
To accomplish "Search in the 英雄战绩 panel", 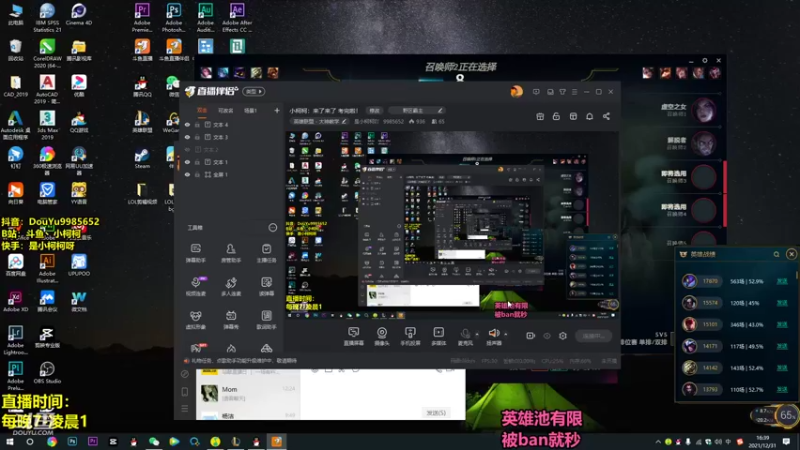I will (x=777, y=254).
